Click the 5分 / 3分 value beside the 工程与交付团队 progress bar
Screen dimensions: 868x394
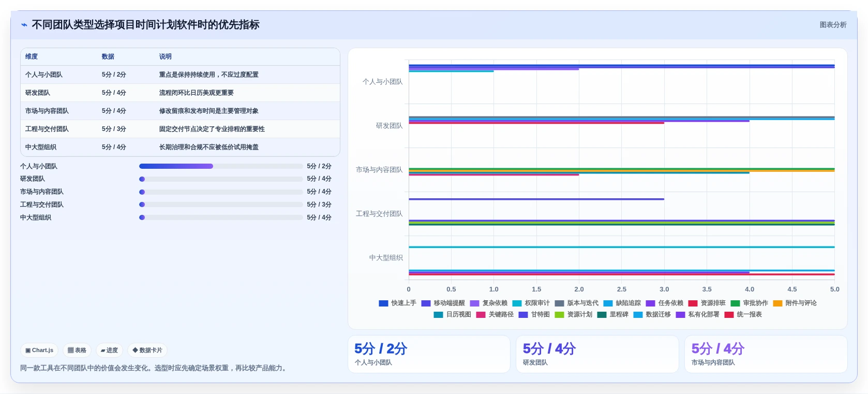click(319, 205)
